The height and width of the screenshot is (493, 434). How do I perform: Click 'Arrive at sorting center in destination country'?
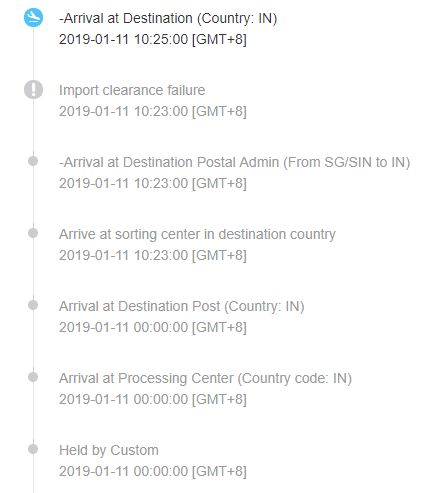click(x=197, y=234)
